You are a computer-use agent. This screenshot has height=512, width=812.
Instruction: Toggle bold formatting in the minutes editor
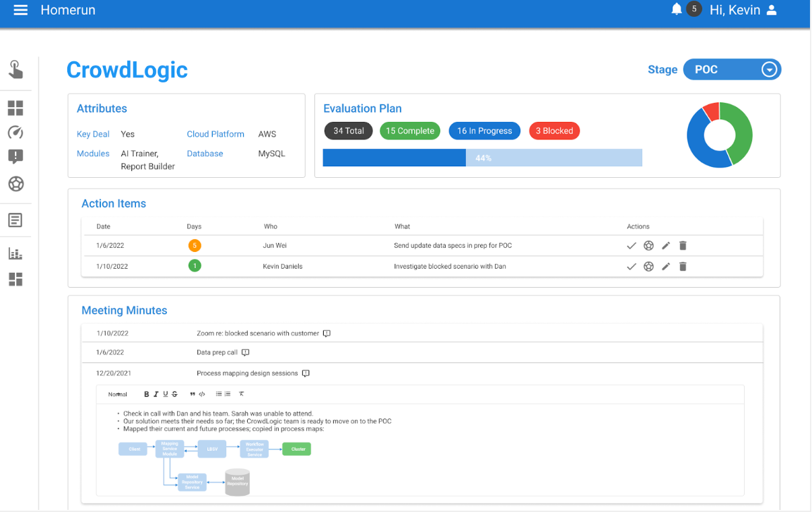point(147,394)
